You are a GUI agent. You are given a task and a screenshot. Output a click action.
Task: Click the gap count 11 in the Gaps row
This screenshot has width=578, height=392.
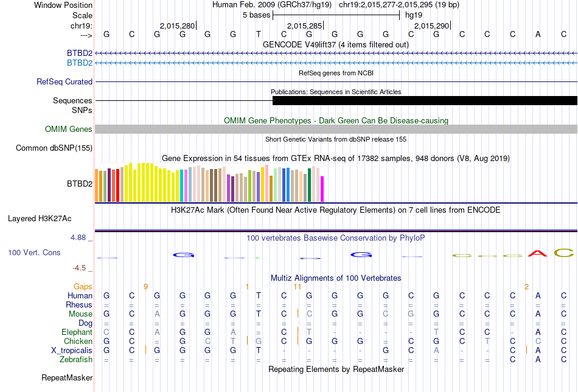(298, 287)
